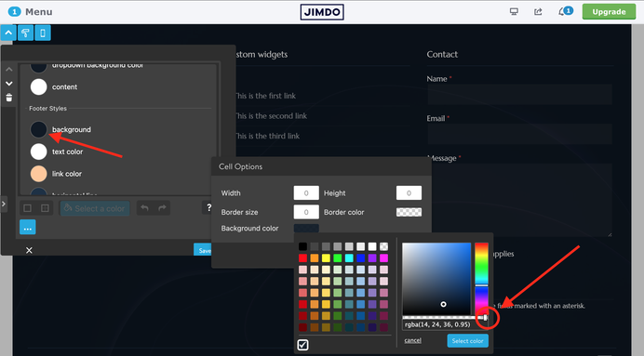The image size is (644, 356).
Task: Choose the lime green palette swatch
Action: pos(338,258)
